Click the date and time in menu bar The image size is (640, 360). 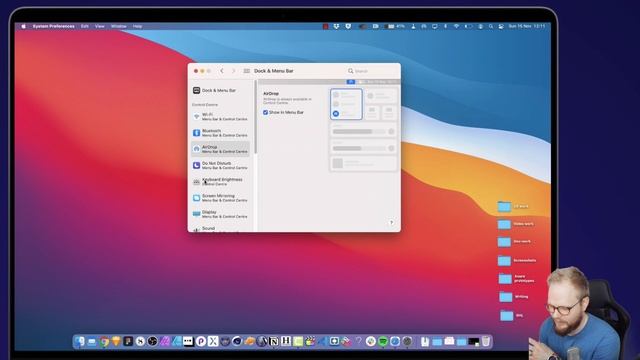(x=527, y=26)
